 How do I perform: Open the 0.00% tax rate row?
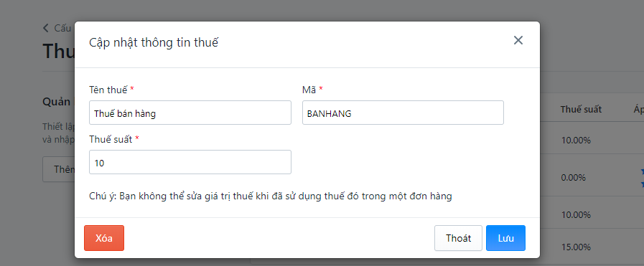592,178
